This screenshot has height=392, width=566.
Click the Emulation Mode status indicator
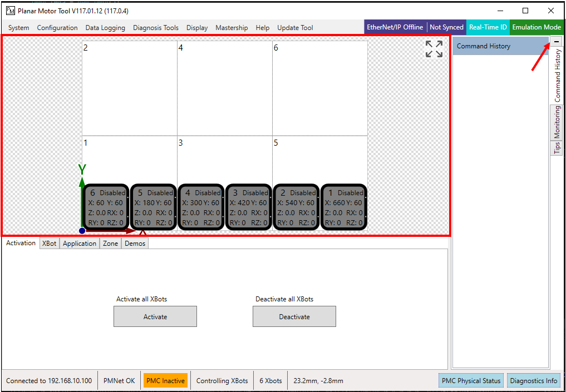tap(536, 27)
